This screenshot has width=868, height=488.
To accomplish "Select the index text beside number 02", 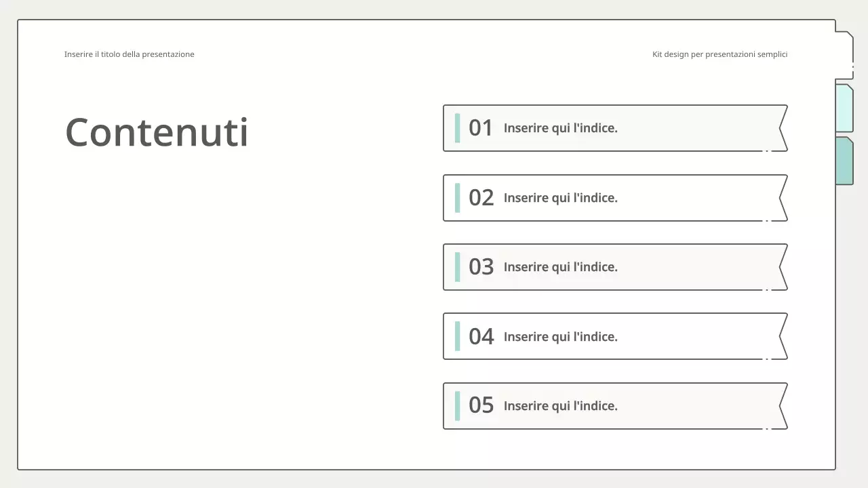I will (560, 198).
